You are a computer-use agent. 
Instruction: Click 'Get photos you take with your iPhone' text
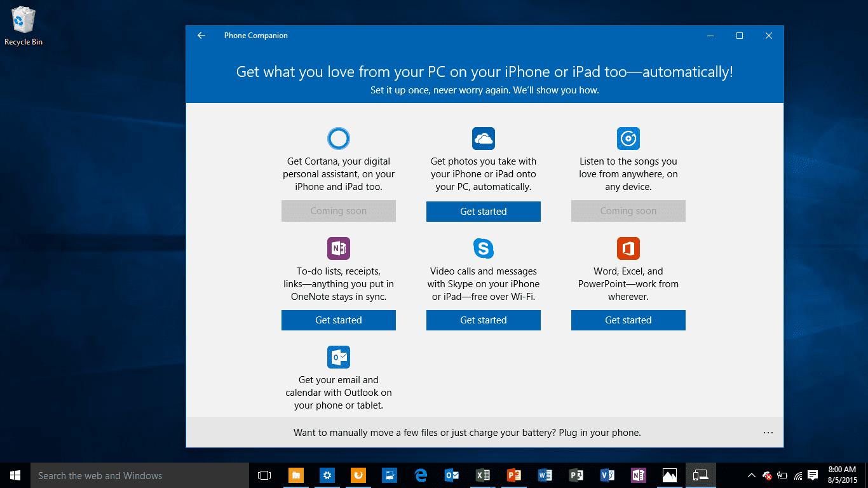484,174
